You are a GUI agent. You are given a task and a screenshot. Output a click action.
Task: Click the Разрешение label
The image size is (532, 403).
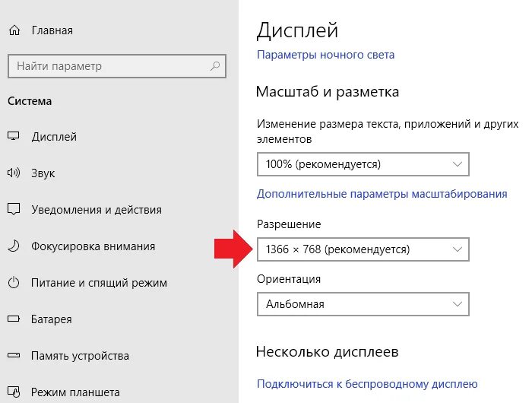[x=289, y=224]
